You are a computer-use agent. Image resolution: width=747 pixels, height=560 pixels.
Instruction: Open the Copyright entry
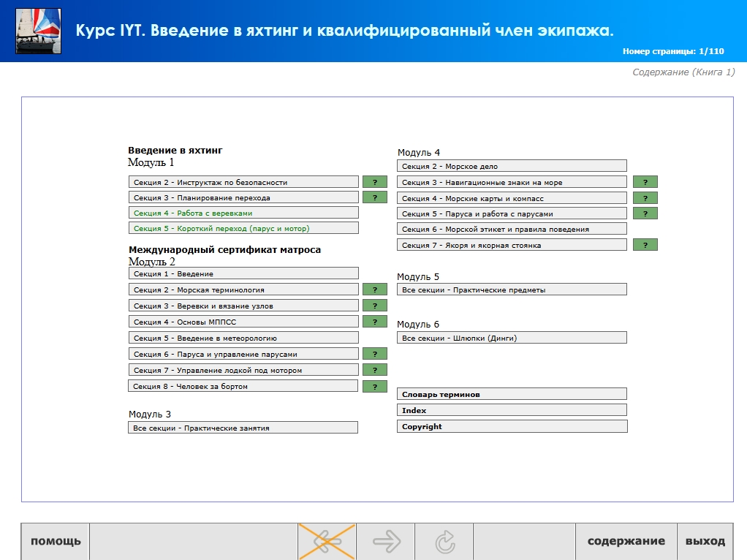(512, 426)
